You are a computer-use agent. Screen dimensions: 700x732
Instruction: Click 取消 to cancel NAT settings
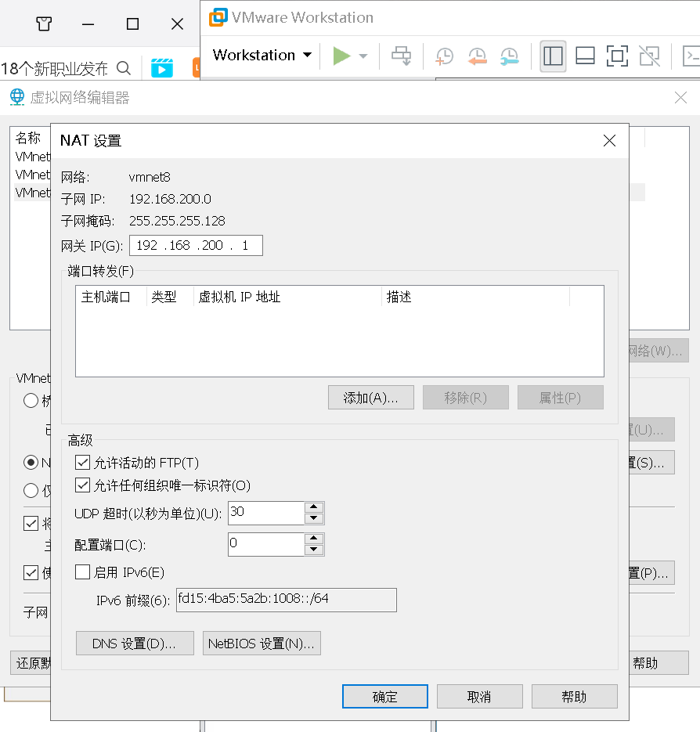point(480,697)
